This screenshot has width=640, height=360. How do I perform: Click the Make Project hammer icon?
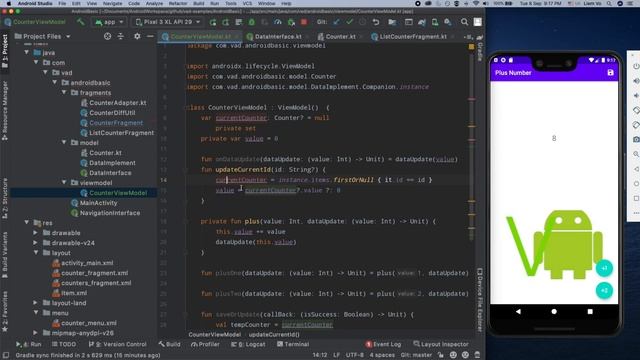pyautogui.click(x=81, y=22)
